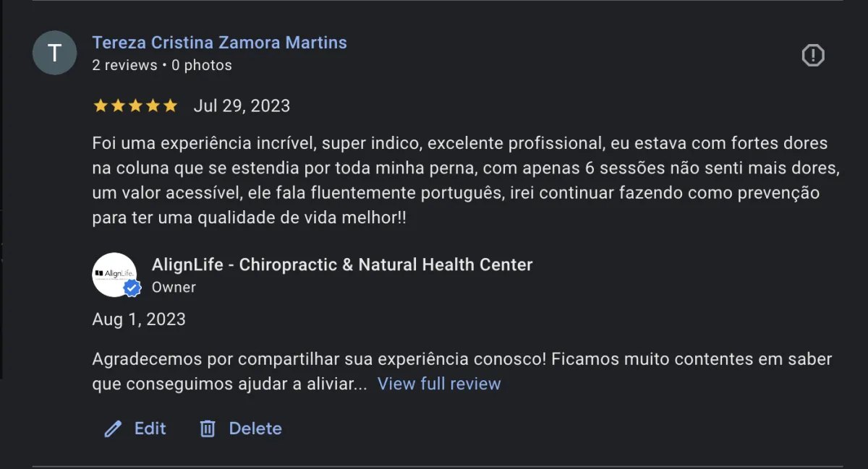
Task: Open Tereza Cristina Zamora Martins profile
Action: click(219, 43)
